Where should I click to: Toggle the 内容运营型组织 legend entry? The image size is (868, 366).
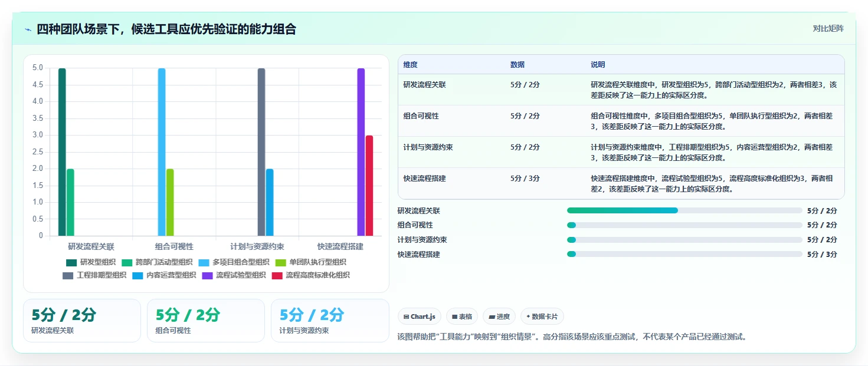click(164, 275)
